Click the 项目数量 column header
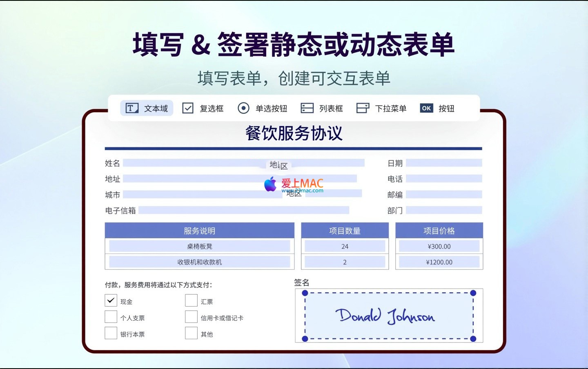This screenshot has height=369, width=588. 345,231
